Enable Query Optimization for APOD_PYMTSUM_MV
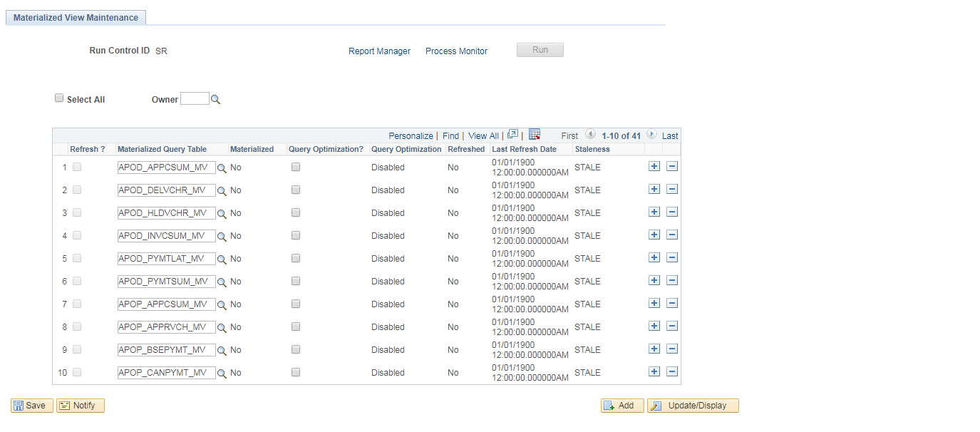Viewport: 980px width, 432px height. click(x=296, y=281)
